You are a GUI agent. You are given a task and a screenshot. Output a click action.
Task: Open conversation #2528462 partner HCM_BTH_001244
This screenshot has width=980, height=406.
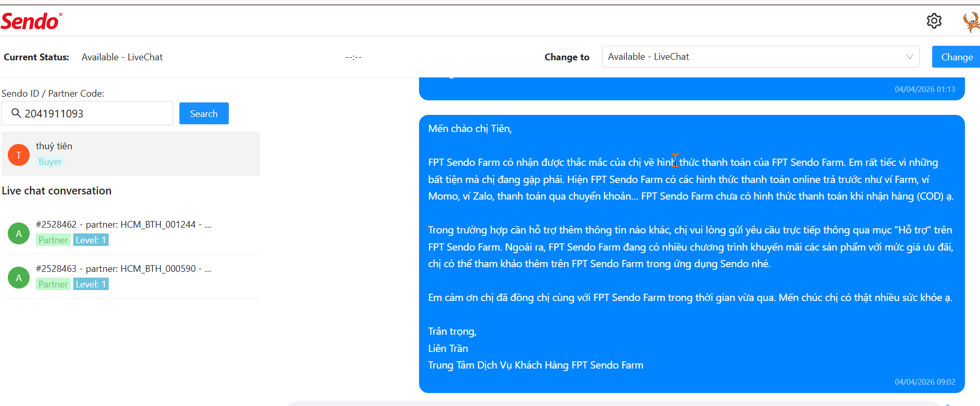[130, 232]
